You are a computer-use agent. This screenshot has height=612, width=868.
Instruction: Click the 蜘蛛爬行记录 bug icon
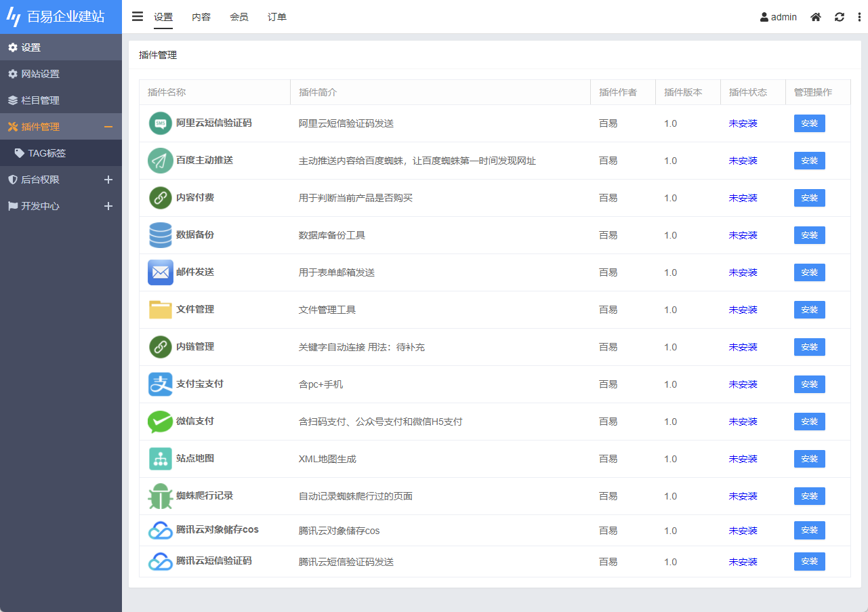pyautogui.click(x=161, y=496)
